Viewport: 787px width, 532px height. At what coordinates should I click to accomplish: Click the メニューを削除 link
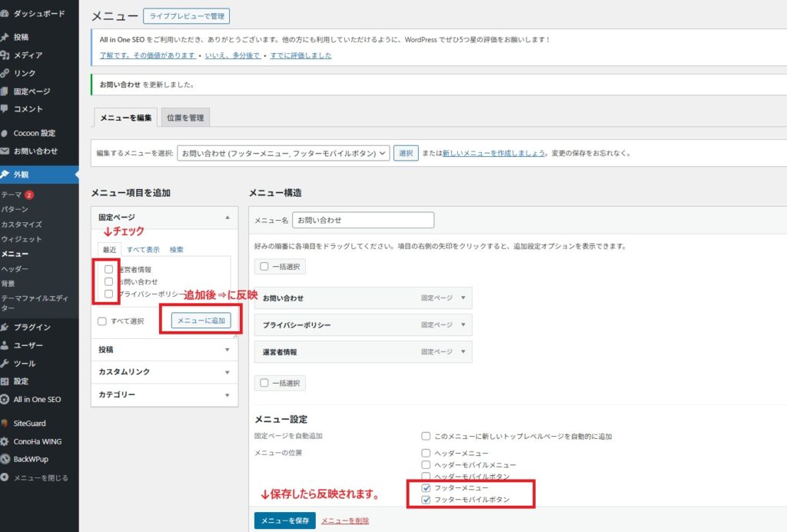(345, 521)
